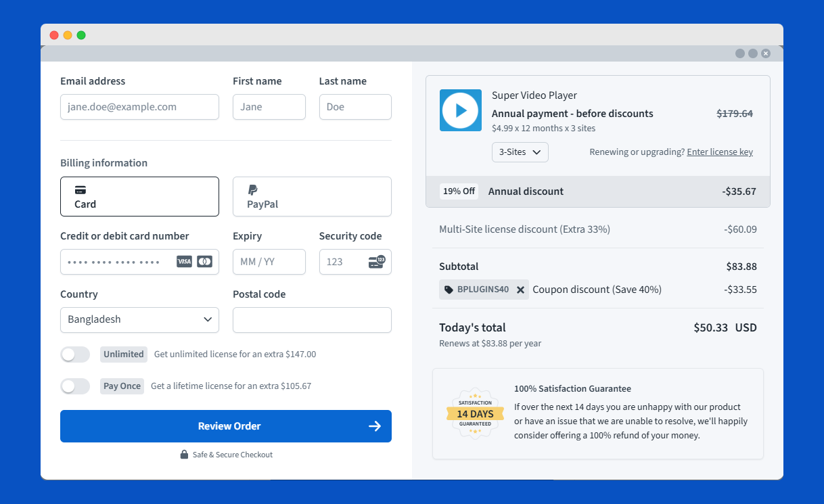Select the Card payment method
The image size is (824, 504).
pos(139,196)
